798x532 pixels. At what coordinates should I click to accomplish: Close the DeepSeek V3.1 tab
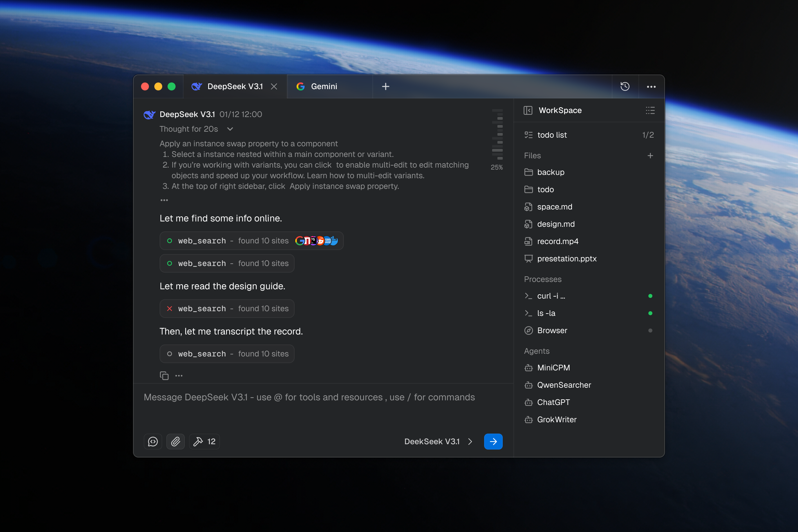(274, 86)
